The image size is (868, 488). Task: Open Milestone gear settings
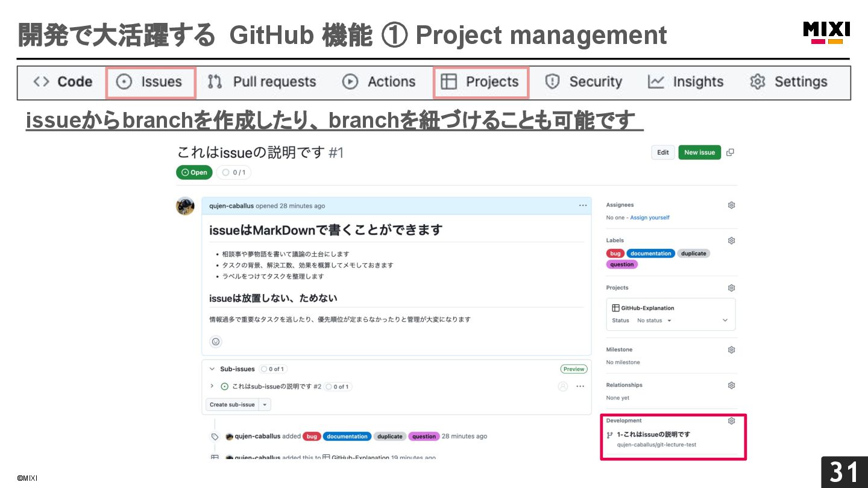pos(731,350)
